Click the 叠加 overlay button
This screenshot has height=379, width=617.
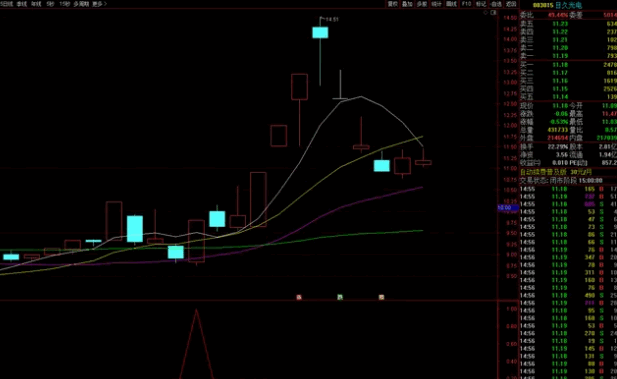pos(407,4)
